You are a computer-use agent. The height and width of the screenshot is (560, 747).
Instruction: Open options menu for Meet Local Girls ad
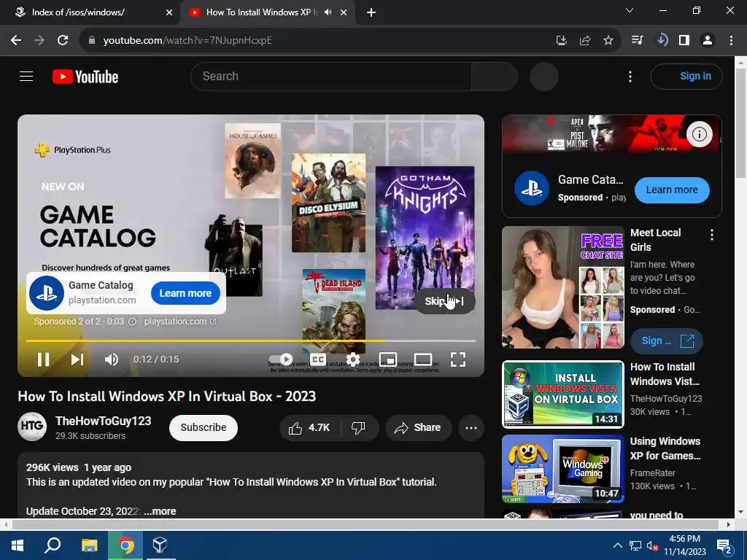(x=712, y=235)
